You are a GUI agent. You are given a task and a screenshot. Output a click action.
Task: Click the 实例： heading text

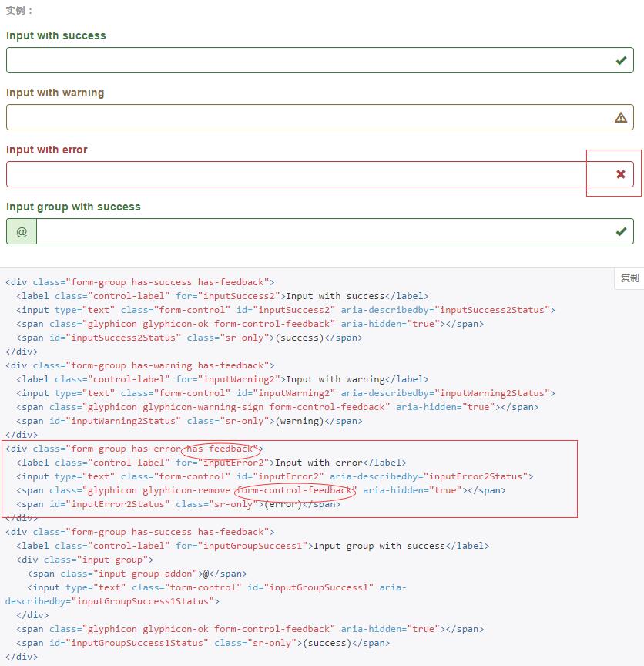(20, 11)
